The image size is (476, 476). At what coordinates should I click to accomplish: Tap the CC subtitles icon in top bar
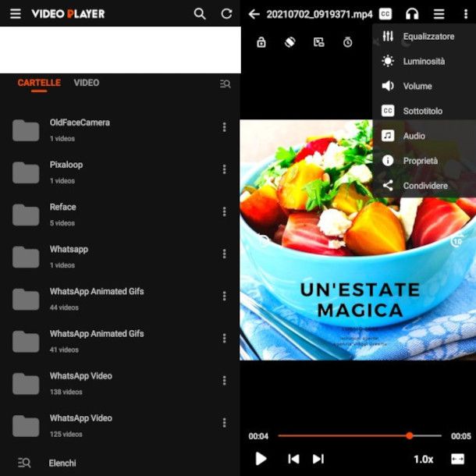coord(385,14)
